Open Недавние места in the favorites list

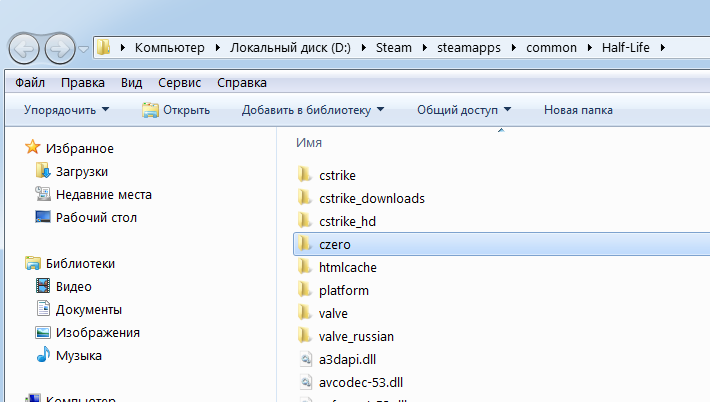coord(104,195)
